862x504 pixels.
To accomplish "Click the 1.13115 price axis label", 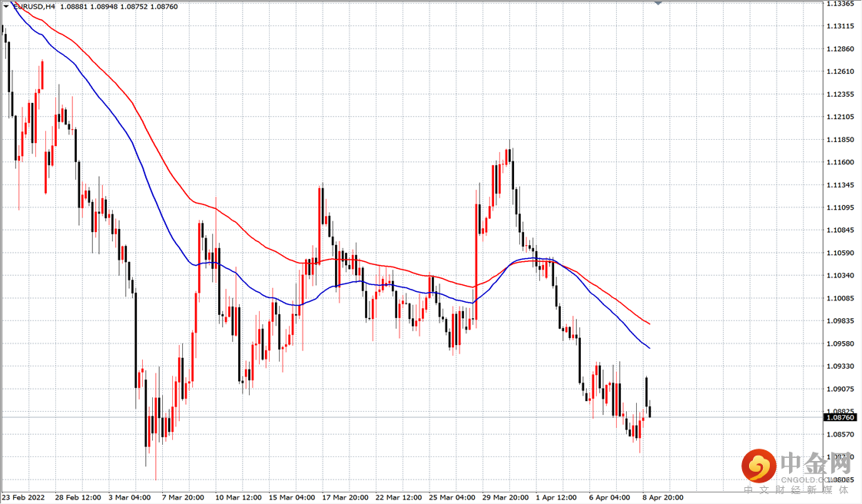I will (x=840, y=26).
